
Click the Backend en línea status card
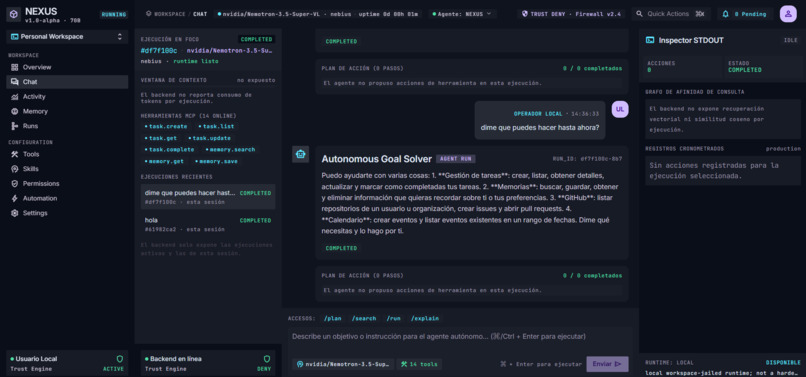click(208, 364)
